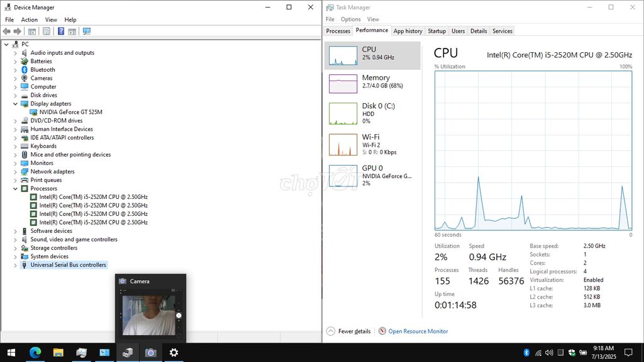Click the Resource Monitor icon
644x362 pixels.
point(382,331)
